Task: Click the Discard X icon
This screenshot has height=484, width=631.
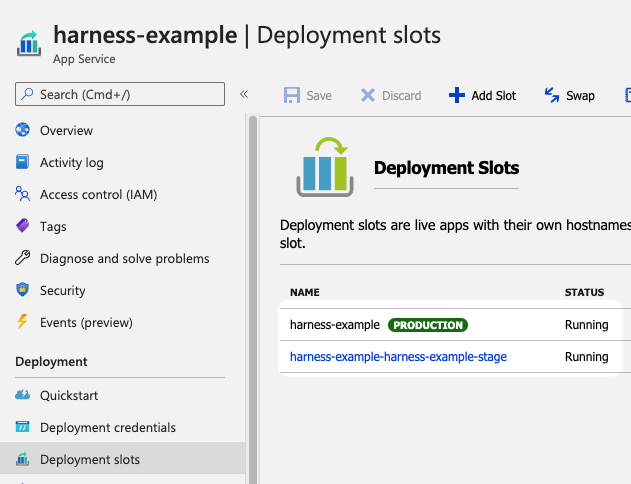Action: tap(368, 95)
